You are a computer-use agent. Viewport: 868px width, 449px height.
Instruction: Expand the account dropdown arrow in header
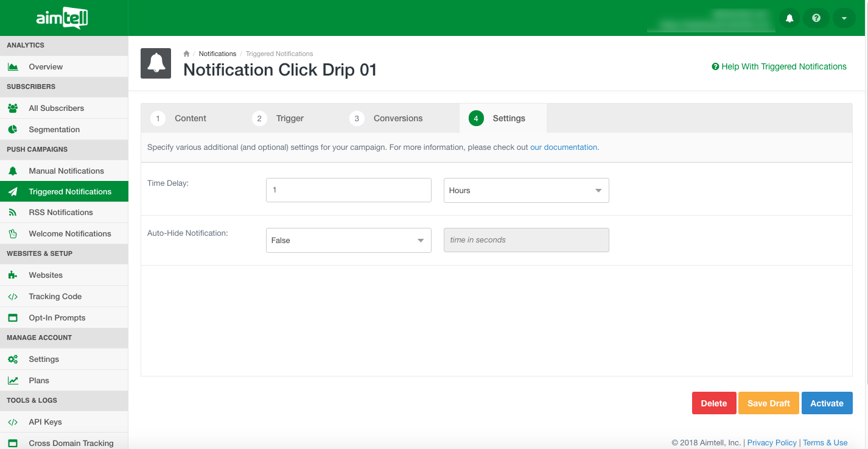[844, 18]
